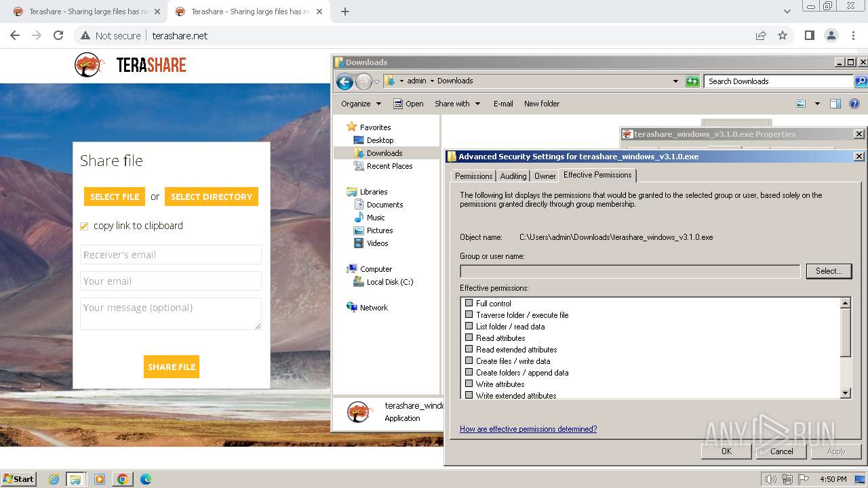Toggle the preview pane icon in Explorer
868x488 pixels.
[835, 104]
